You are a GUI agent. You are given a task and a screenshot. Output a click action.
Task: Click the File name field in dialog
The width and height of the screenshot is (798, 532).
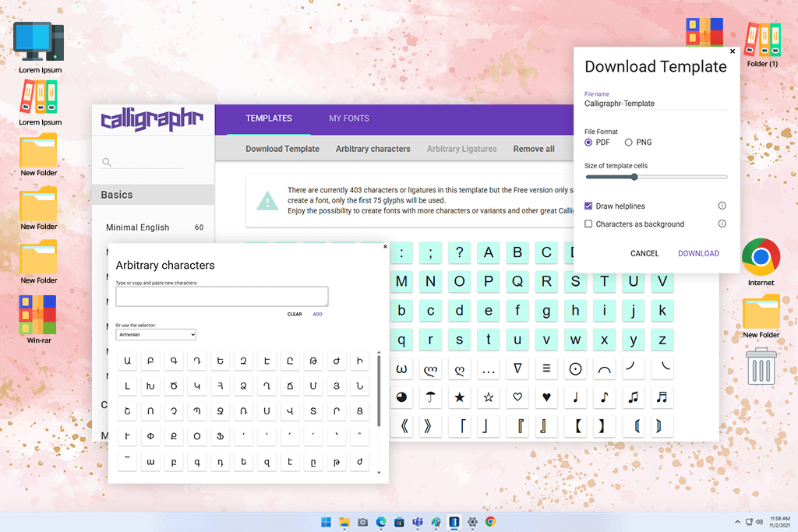coord(655,104)
